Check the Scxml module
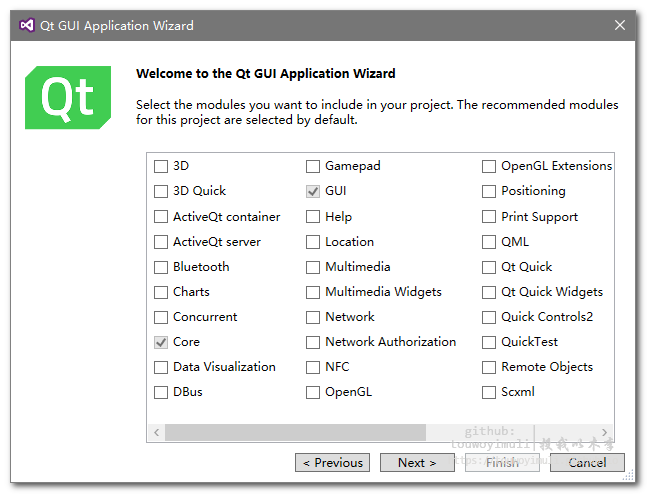The height and width of the screenshot is (494, 647). coord(489,392)
